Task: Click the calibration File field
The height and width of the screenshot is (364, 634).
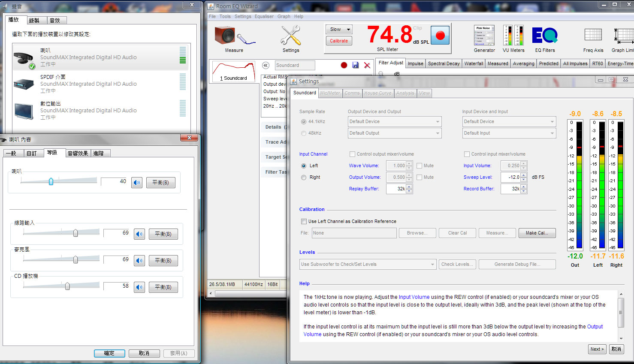Action: [354, 233]
